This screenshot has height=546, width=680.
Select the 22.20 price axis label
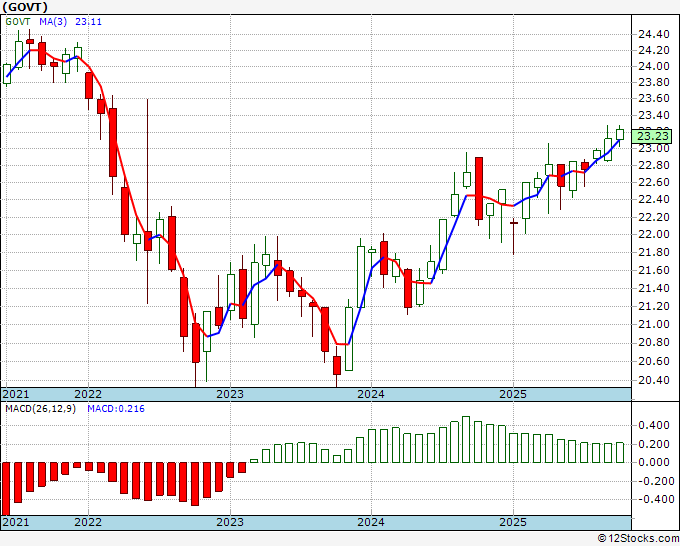(654, 217)
